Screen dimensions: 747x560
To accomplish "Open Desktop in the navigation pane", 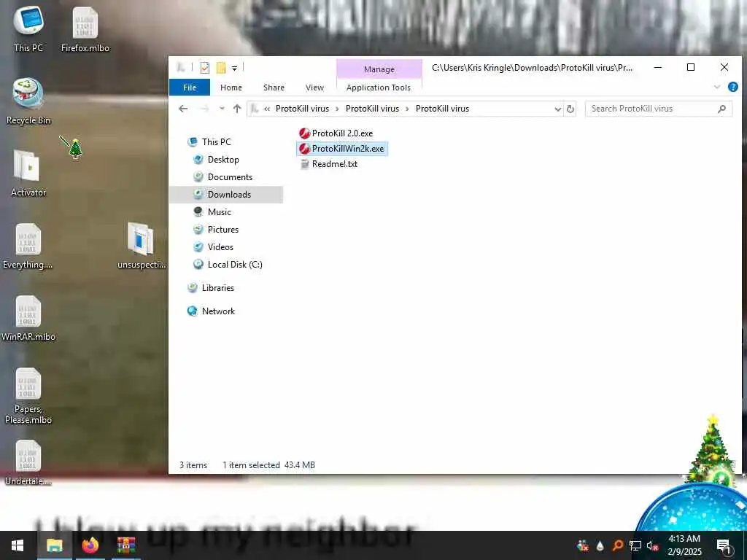I will [216, 160].
